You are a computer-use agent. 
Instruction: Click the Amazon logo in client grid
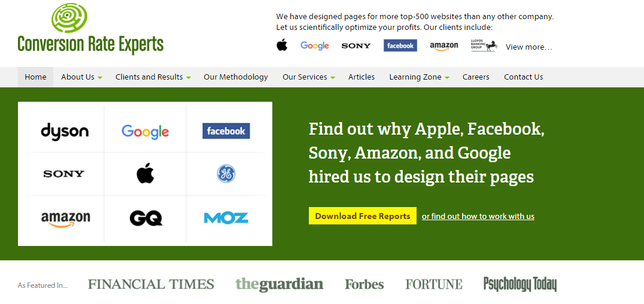click(x=66, y=218)
